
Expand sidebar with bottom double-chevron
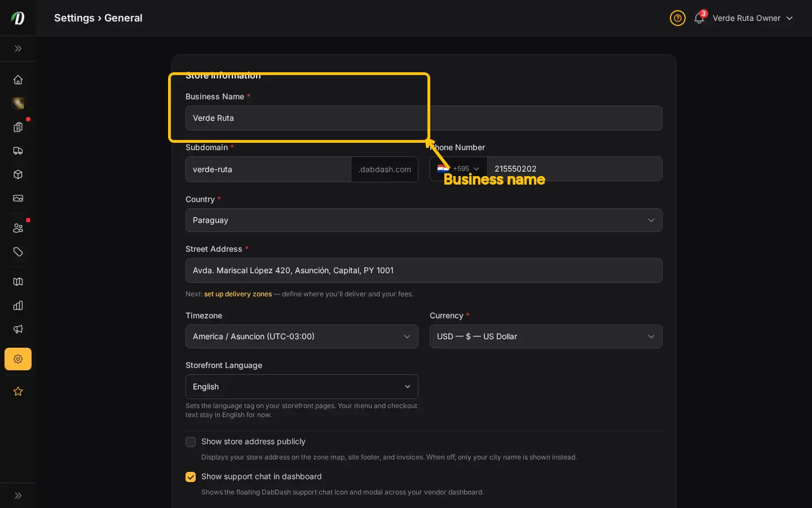(18, 496)
